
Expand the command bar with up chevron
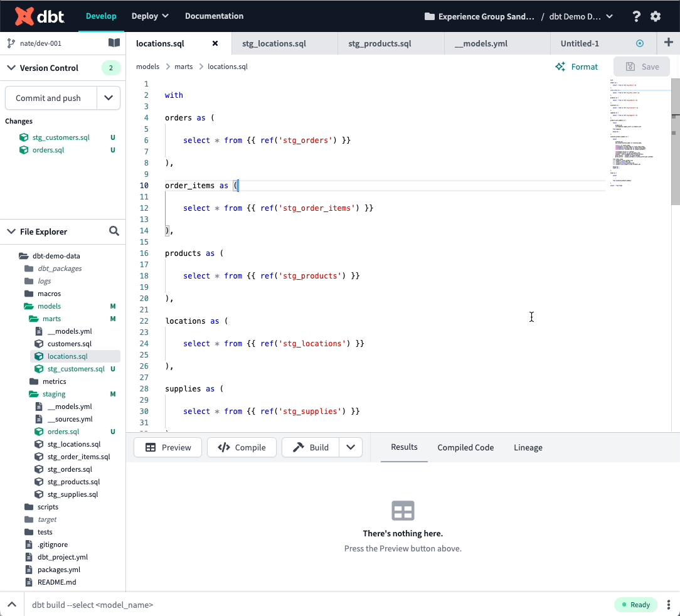[12, 605]
